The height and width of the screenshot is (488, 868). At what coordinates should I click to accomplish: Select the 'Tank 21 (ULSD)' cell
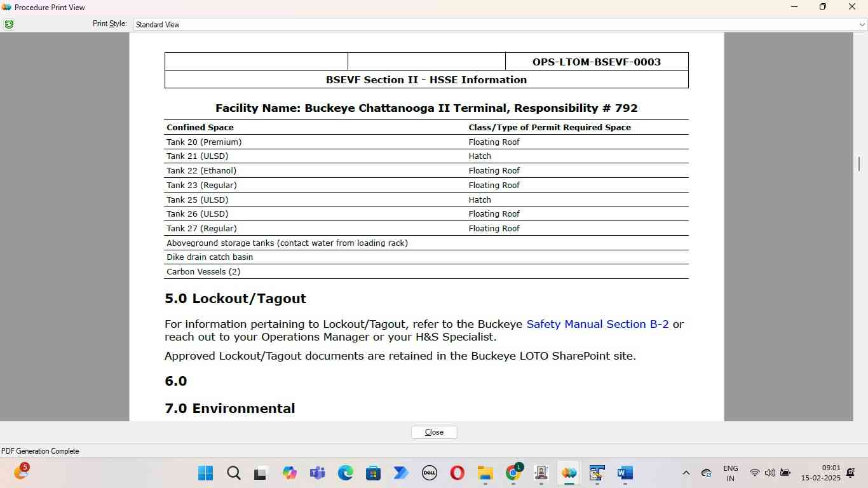pos(197,156)
